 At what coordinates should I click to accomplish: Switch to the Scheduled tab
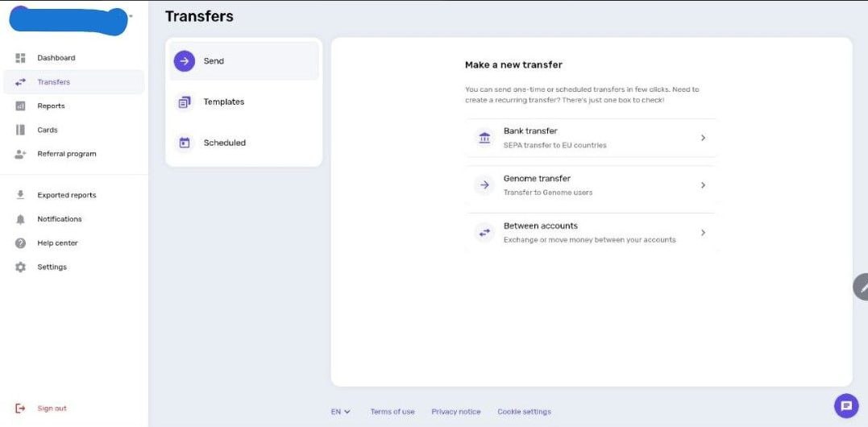[x=244, y=143]
